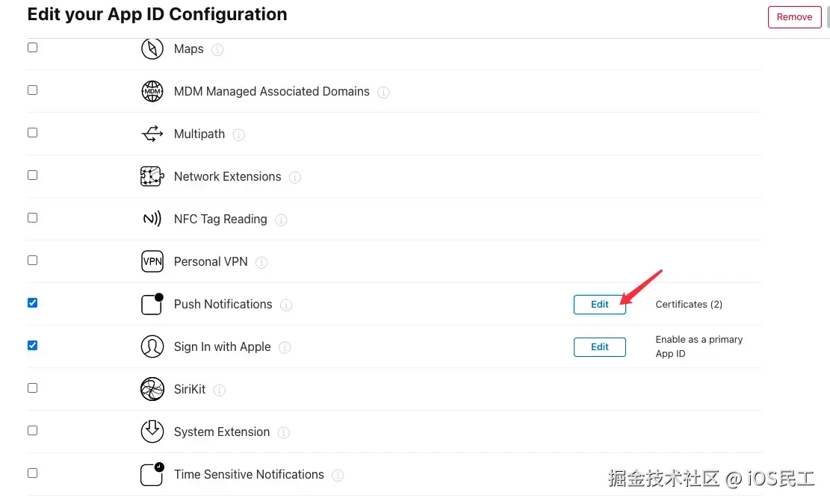Click the SiriKit icon

pyautogui.click(x=152, y=389)
